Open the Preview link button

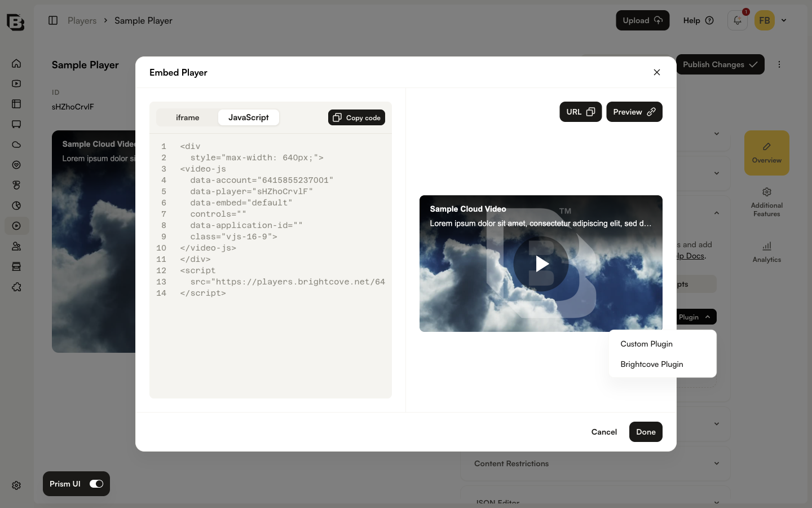tap(634, 112)
